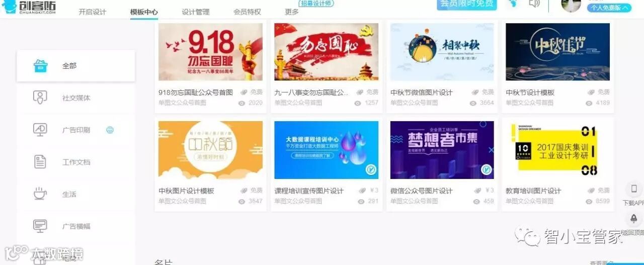Viewport: 644px width, 265px height.
Task: Click the 创客贴 logo in header
Action: click(29, 7)
